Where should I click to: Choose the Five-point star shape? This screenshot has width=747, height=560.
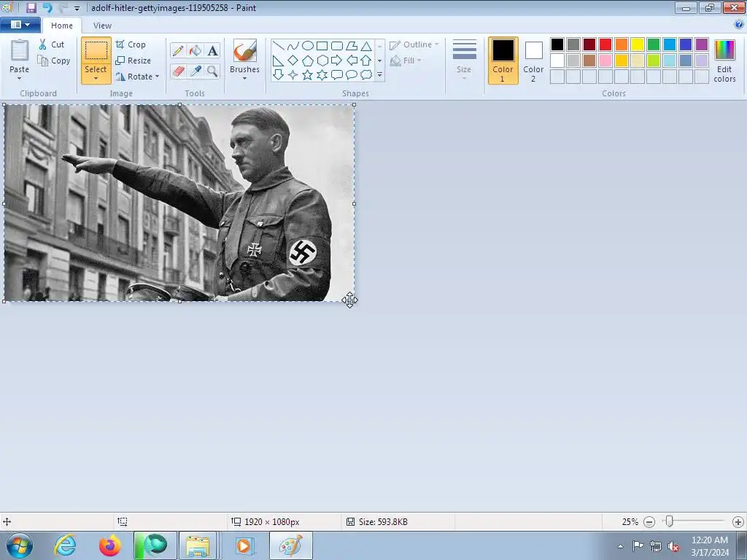pos(308,75)
